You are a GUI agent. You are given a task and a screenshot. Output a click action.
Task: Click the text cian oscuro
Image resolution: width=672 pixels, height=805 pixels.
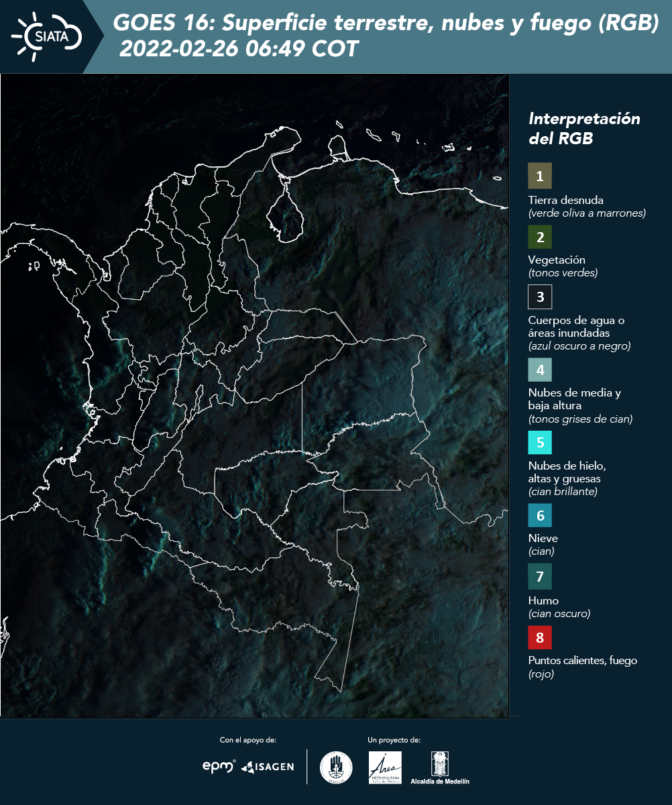point(559,614)
